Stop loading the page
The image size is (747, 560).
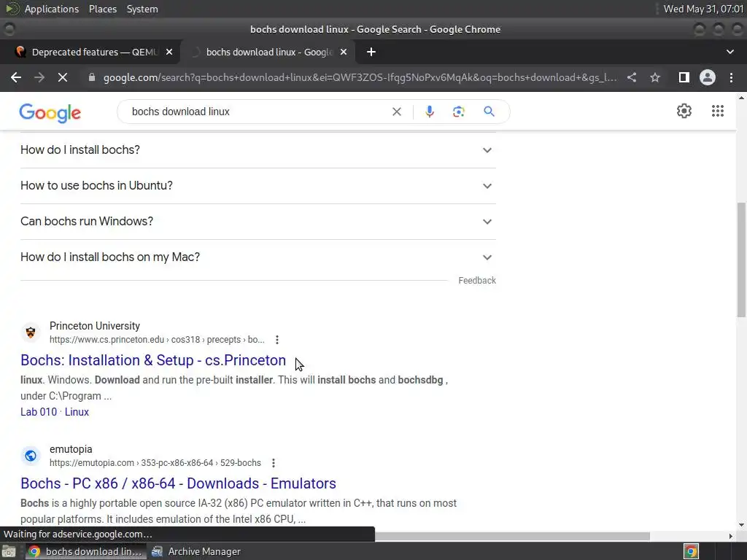pos(63,77)
